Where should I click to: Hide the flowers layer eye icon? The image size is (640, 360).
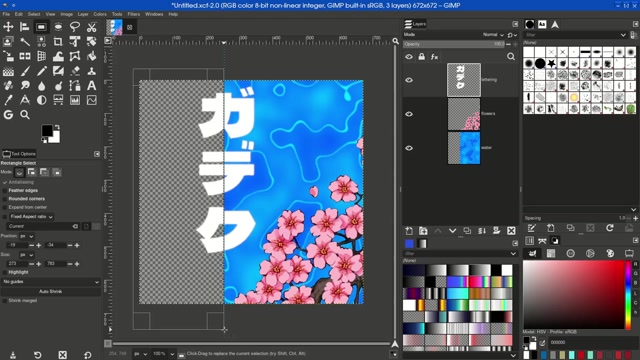(409, 114)
